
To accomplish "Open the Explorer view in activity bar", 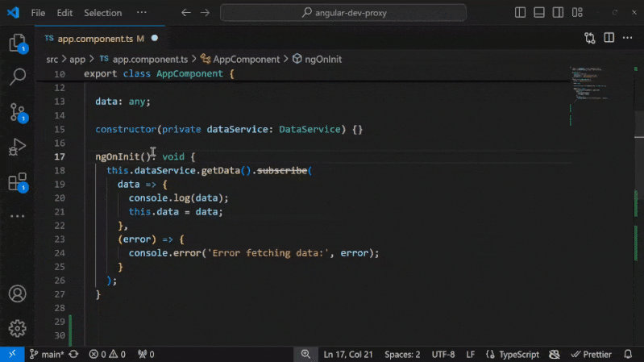I will [17, 44].
